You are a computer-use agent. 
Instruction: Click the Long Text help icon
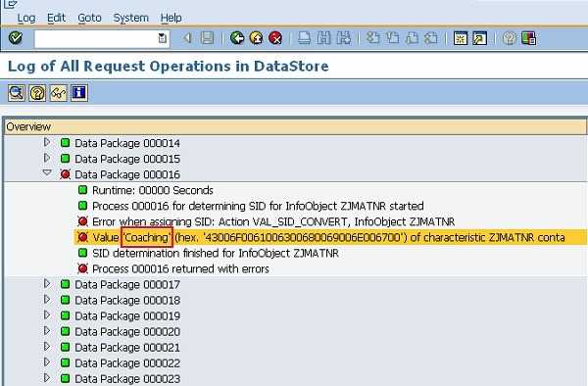pos(37,92)
